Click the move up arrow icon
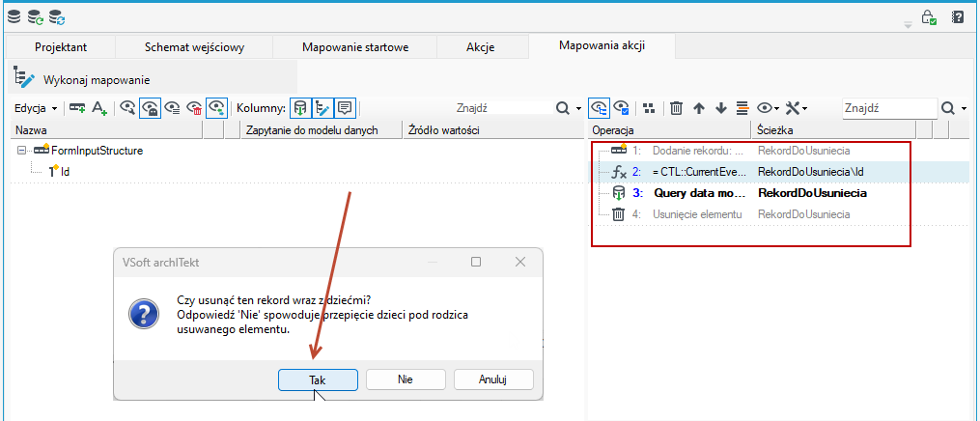This screenshot has height=421, width=980. coord(699,108)
